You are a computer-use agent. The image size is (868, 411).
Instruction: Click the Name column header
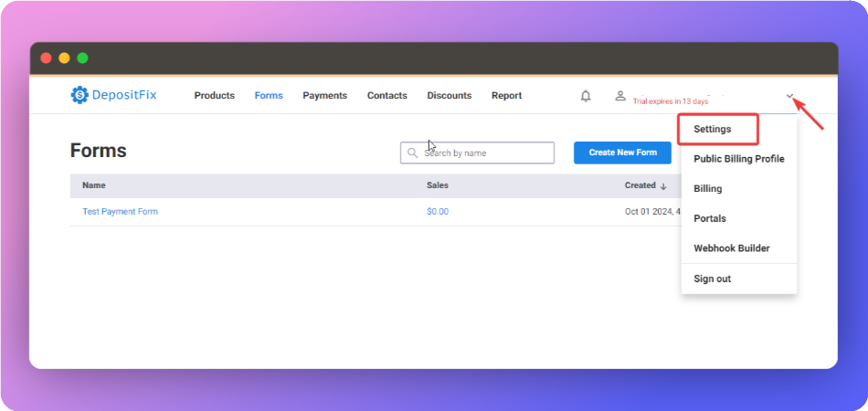[x=94, y=185]
